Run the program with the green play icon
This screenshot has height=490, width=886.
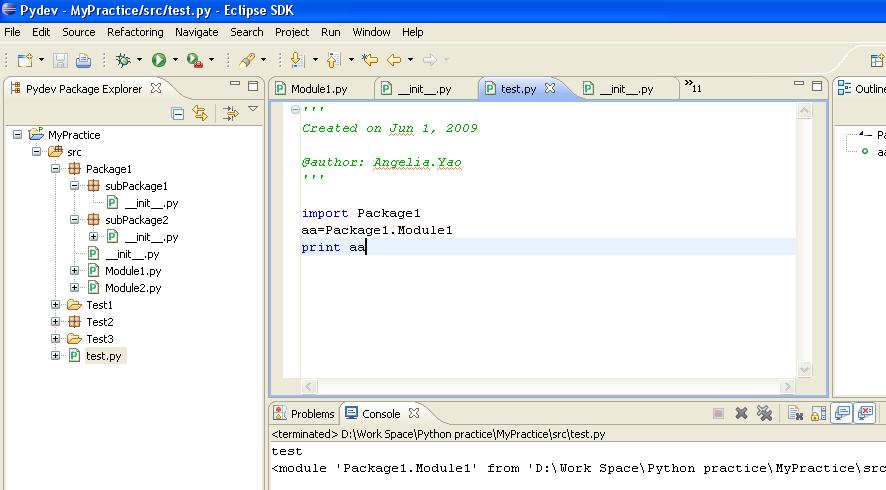pos(159,60)
